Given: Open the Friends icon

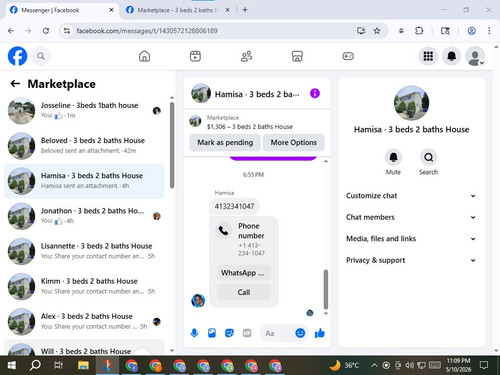Looking at the screenshot, I should point(246,56).
